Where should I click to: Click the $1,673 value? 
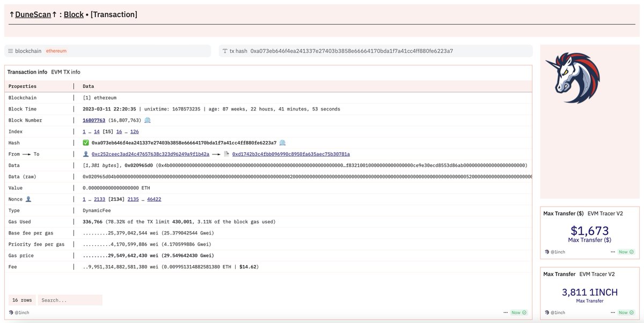(x=589, y=231)
